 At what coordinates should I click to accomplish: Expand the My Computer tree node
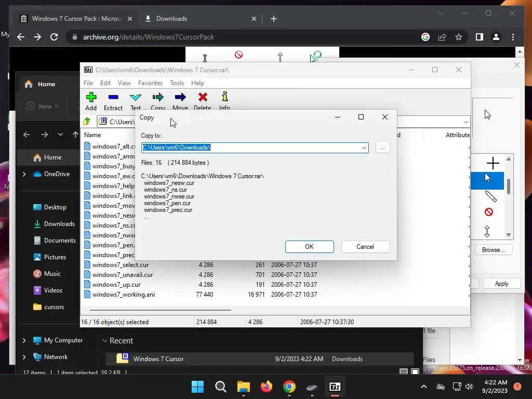pyautogui.click(x=24, y=340)
